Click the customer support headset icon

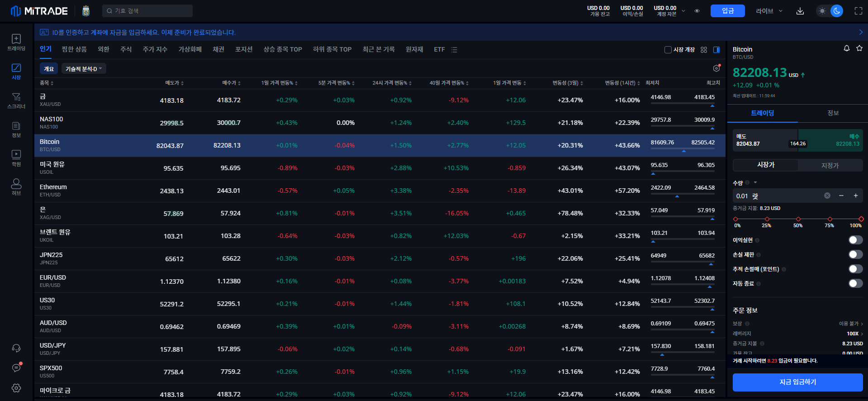point(16,348)
